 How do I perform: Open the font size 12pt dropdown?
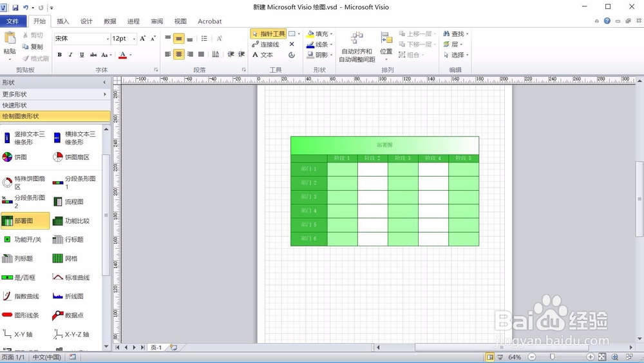(x=134, y=39)
